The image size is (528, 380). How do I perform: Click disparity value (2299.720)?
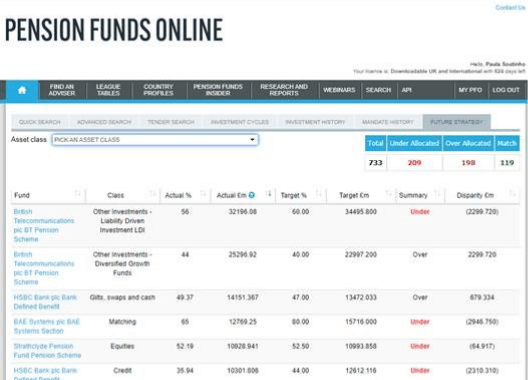(x=482, y=212)
